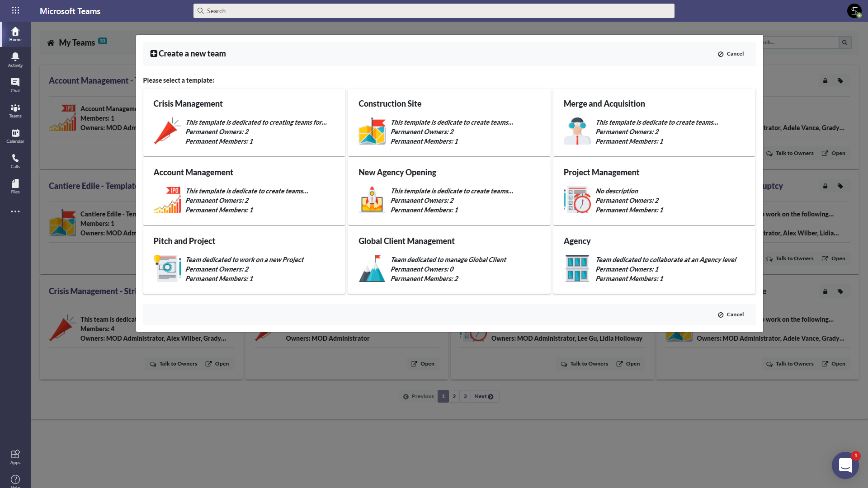The width and height of the screenshot is (868, 488).
Task: Choose the New Agency Opening template
Action: pyautogui.click(x=449, y=191)
